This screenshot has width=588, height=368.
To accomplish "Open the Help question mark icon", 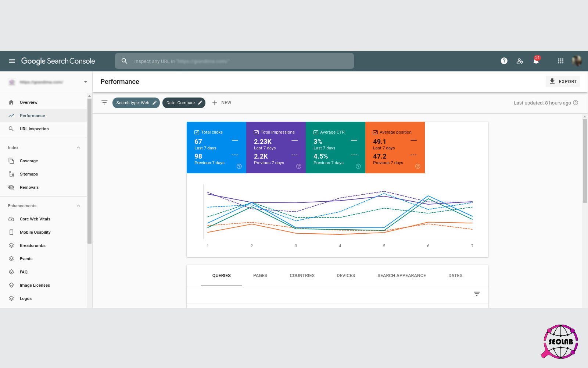I will point(504,61).
